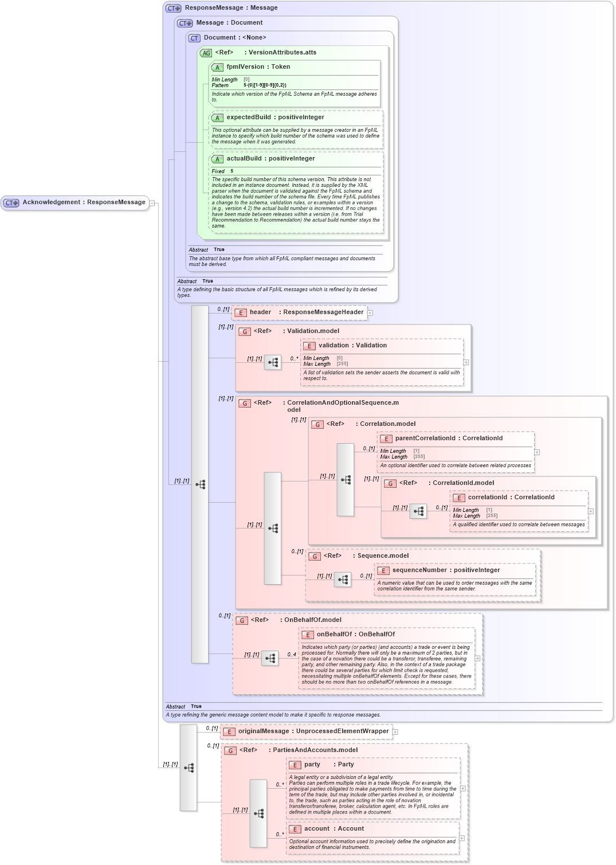The width and height of the screenshot is (616, 865).
Task: Click the E icon of the account element
Action: pos(294,828)
